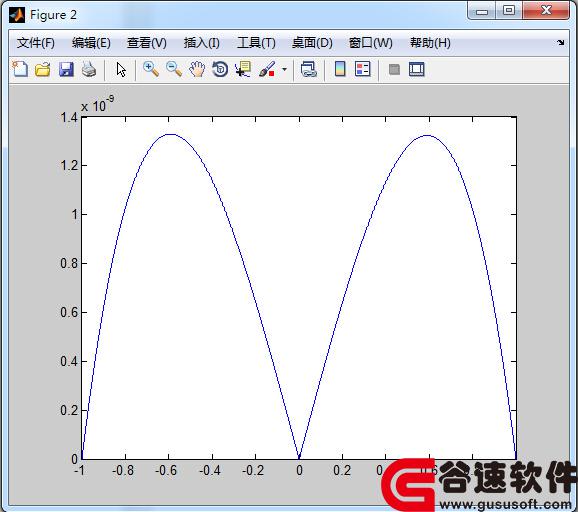Toggle the Data Cursor tool

[x=243, y=69]
